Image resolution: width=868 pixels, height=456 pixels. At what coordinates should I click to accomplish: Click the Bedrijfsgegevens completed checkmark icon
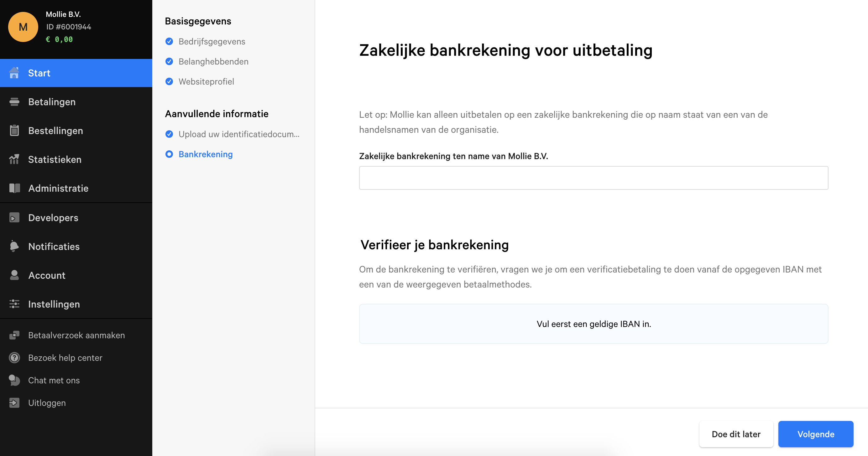(x=169, y=41)
